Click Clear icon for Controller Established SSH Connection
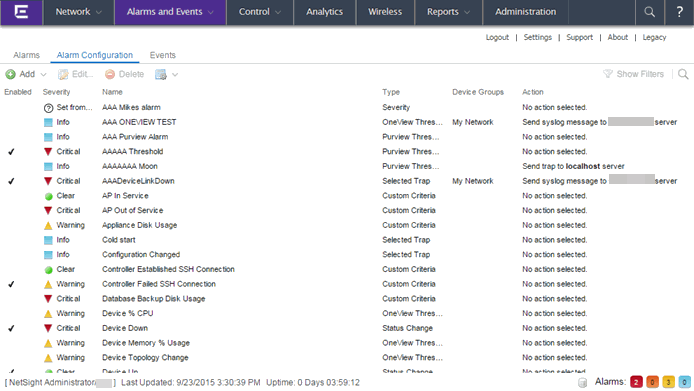This screenshot has width=694, height=391. (49, 270)
